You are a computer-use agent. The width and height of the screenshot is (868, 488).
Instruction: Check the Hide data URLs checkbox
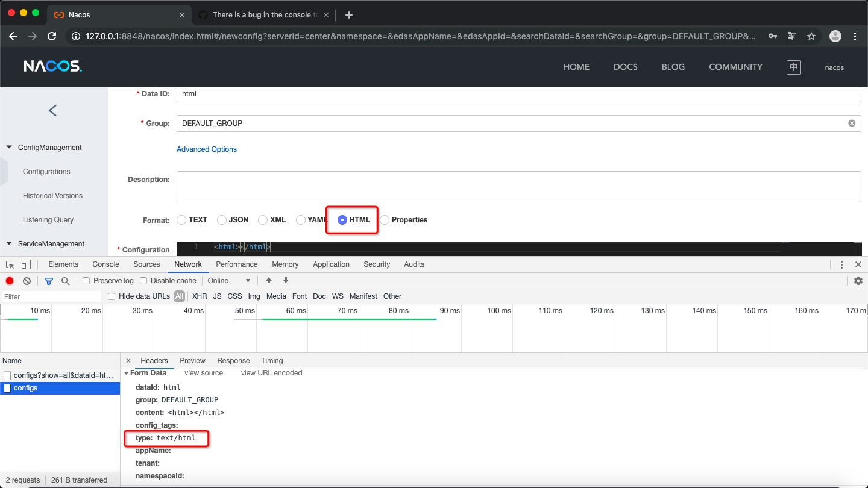tap(112, 296)
